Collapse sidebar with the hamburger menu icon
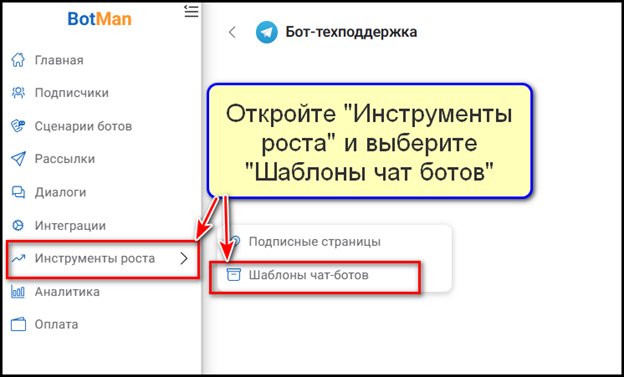Image resolution: width=624 pixels, height=377 pixels. 191,11
